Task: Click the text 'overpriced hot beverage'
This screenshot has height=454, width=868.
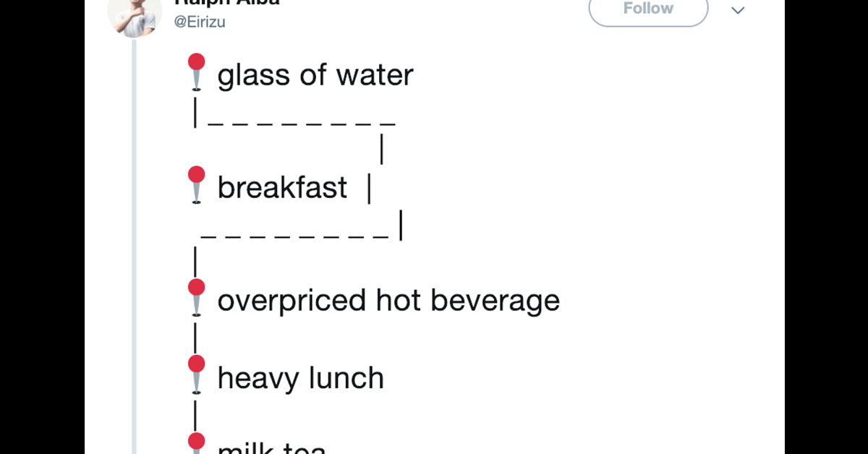Action: 388,301
